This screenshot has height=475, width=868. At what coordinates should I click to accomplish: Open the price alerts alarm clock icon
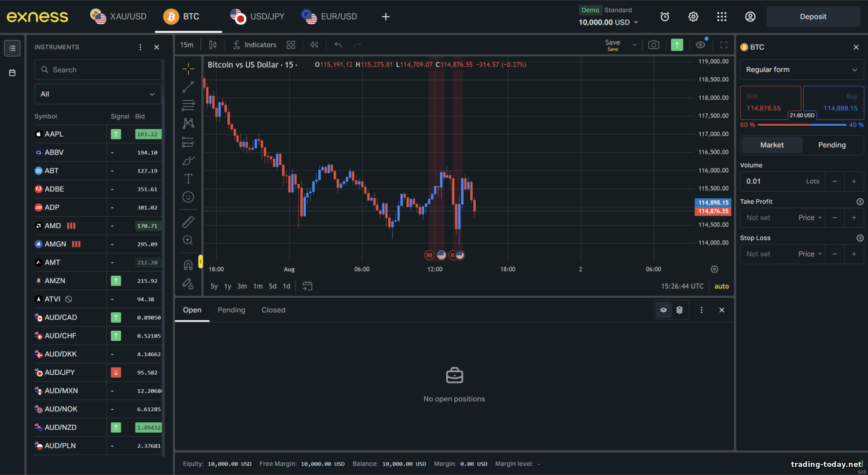(x=665, y=17)
